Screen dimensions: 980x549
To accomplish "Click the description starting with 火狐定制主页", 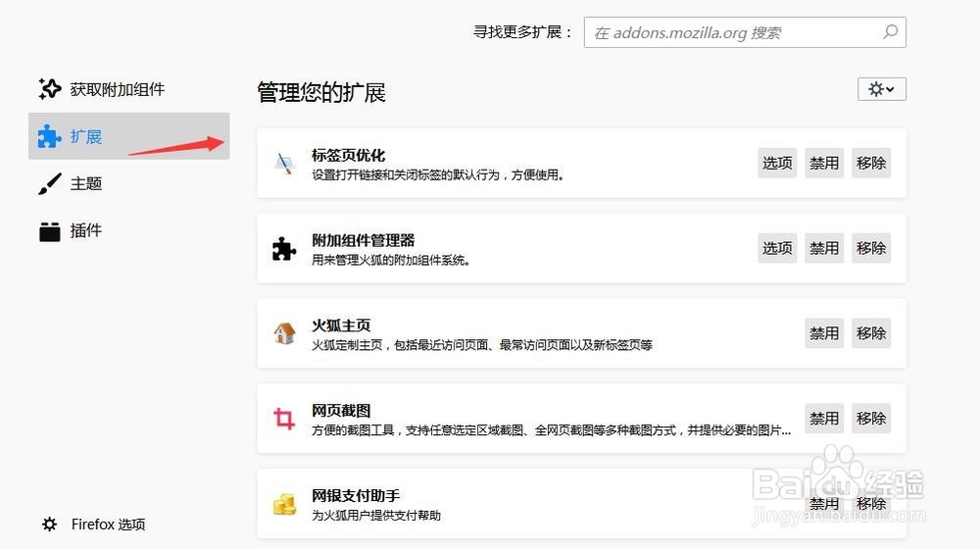I will 482,345.
